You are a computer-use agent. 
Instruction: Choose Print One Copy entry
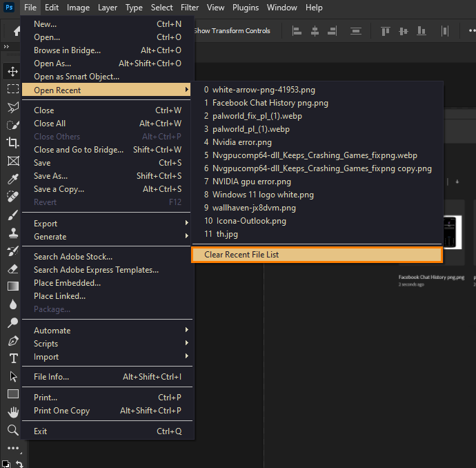pos(106,411)
